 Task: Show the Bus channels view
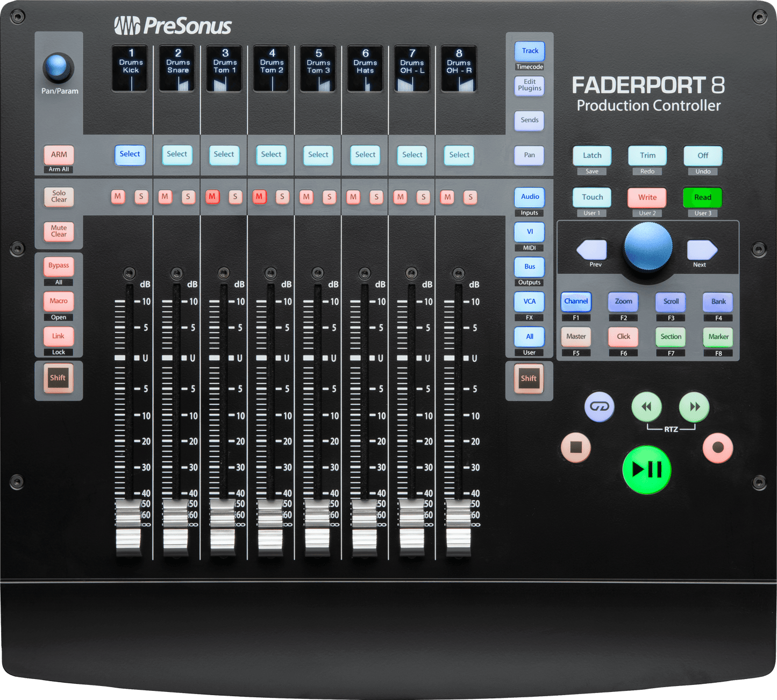tap(530, 267)
